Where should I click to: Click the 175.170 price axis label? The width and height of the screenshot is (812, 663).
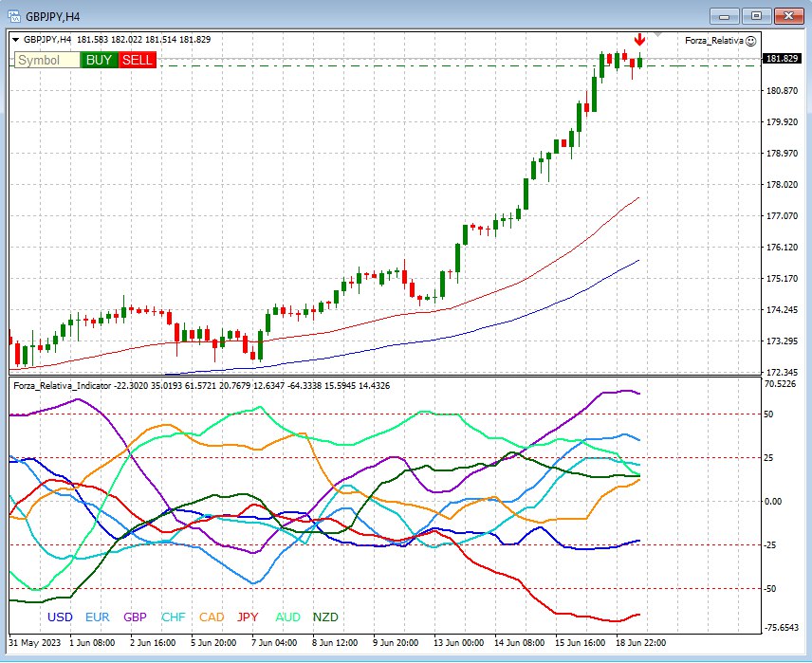(782, 279)
